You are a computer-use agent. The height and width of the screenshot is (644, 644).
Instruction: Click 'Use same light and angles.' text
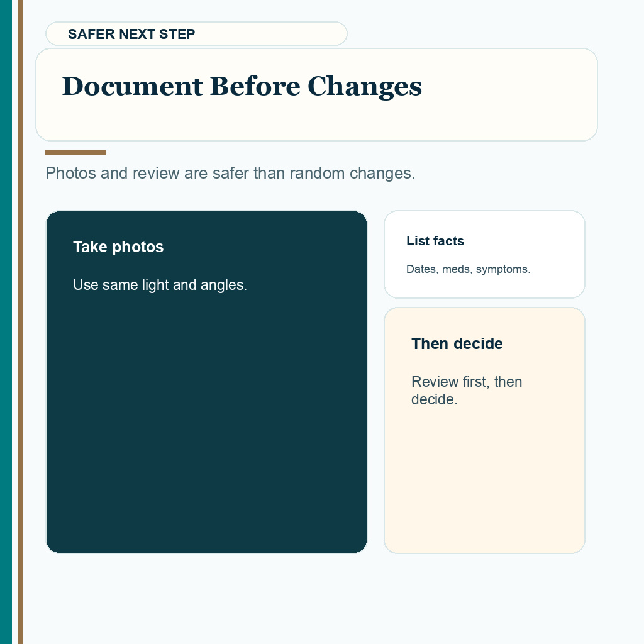click(x=160, y=285)
